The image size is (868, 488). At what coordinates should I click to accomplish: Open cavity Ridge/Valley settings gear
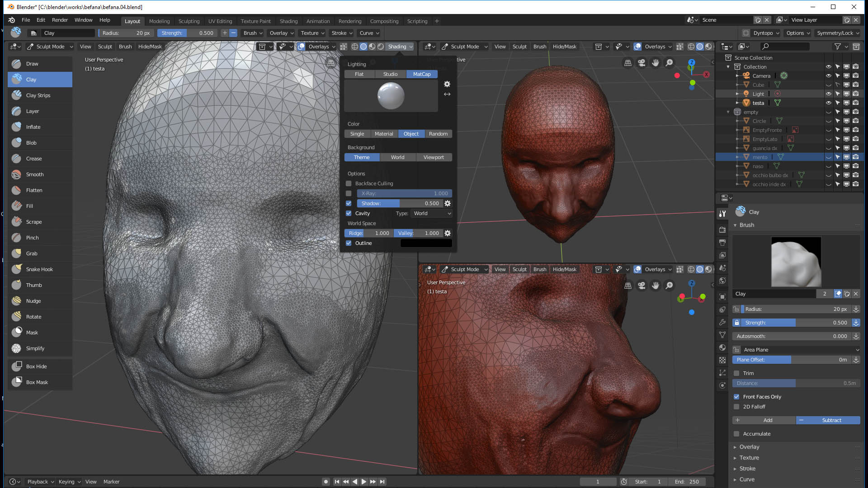[x=448, y=233]
